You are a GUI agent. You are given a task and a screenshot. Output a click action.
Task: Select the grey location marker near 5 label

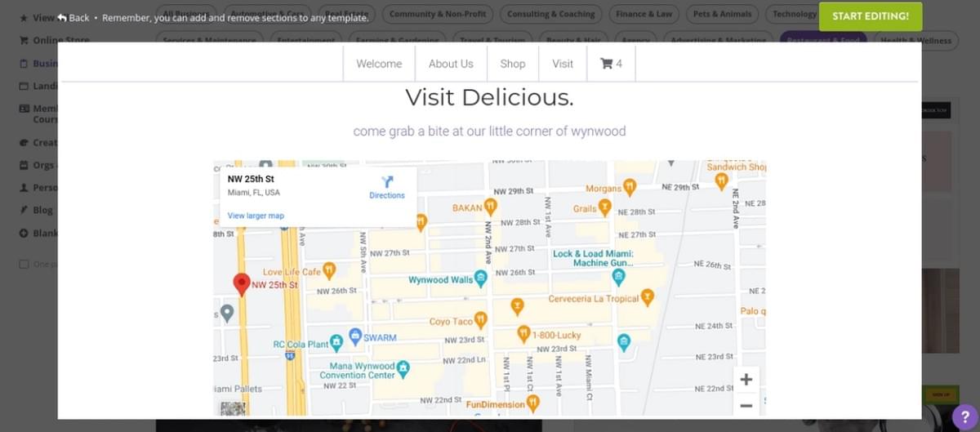(228, 313)
